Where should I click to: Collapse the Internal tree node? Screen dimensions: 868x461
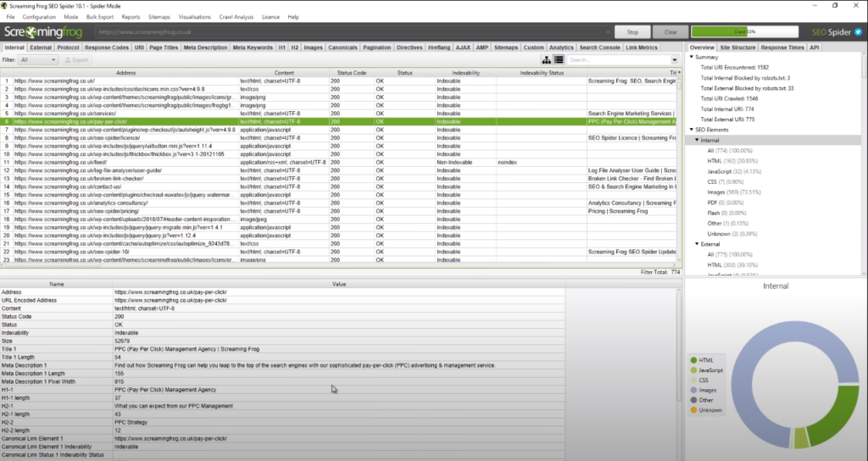click(x=697, y=140)
